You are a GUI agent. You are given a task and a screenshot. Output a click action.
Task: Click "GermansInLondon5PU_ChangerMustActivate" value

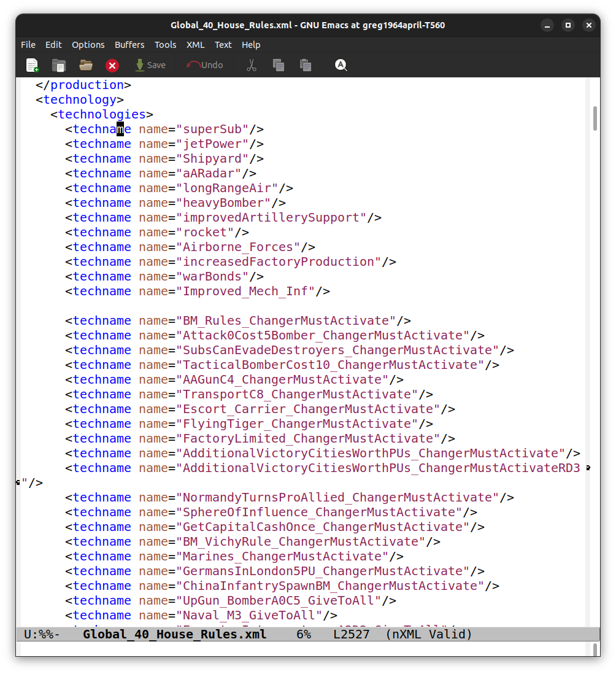coord(323,571)
